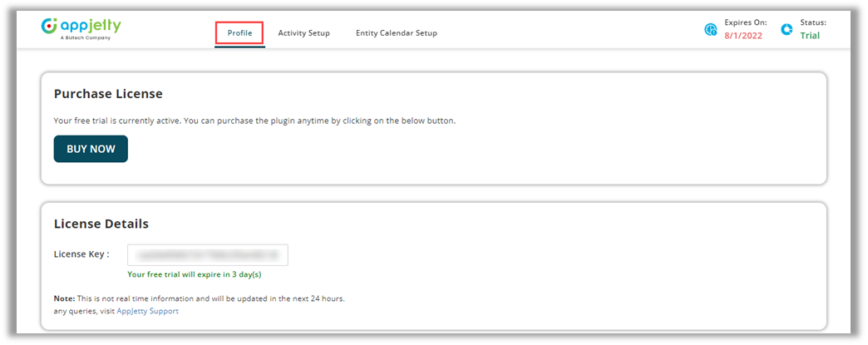Click the Trial status text
Image resolution: width=868 pixels, height=345 pixels.
click(809, 36)
